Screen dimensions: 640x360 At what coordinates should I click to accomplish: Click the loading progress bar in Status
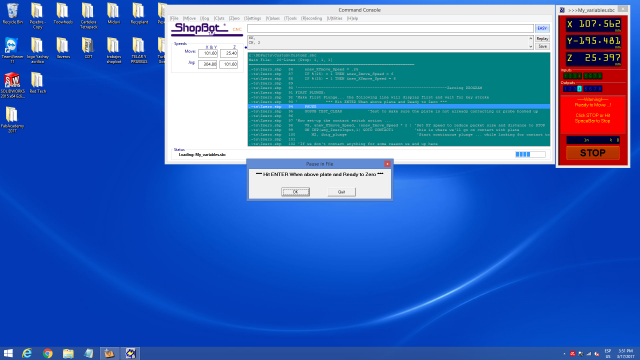pos(530,154)
